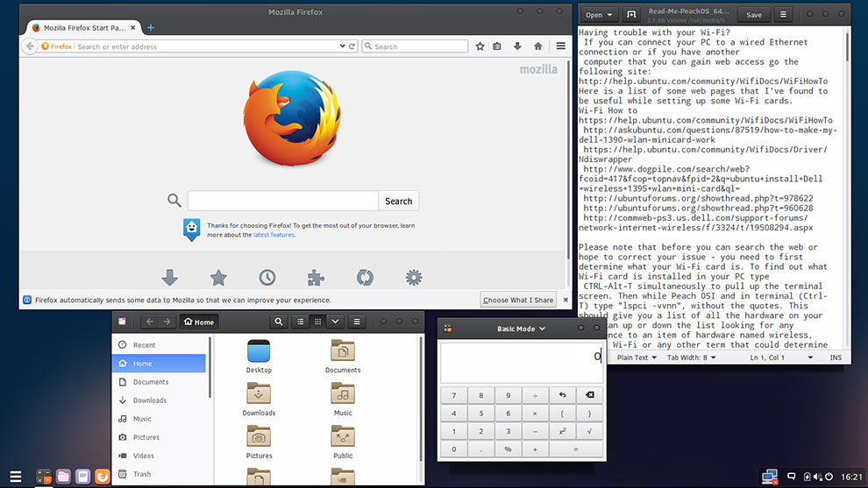Screen dimensions: 868x488
Task: Save the Read-Me-PeachOS document
Action: [754, 15]
